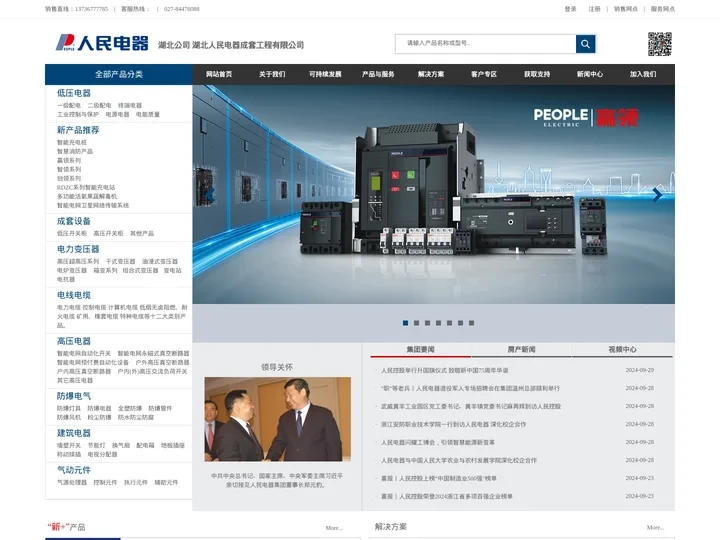Click the leadership meeting photo

(277, 419)
